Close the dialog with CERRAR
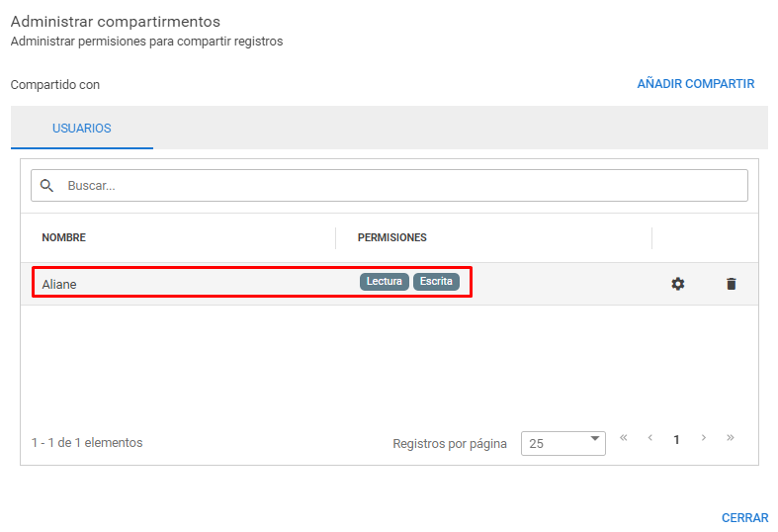 click(744, 518)
